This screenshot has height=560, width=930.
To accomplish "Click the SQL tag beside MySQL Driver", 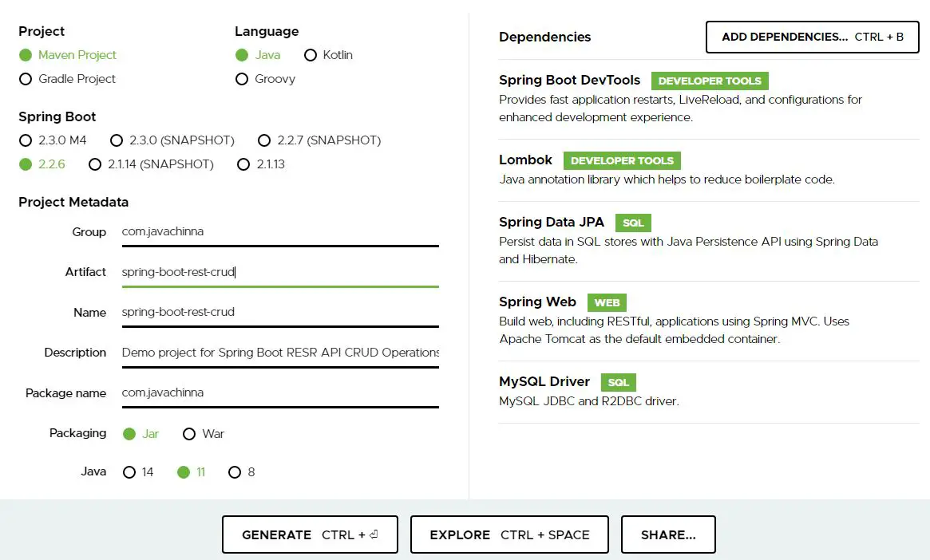I will (618, 382).
